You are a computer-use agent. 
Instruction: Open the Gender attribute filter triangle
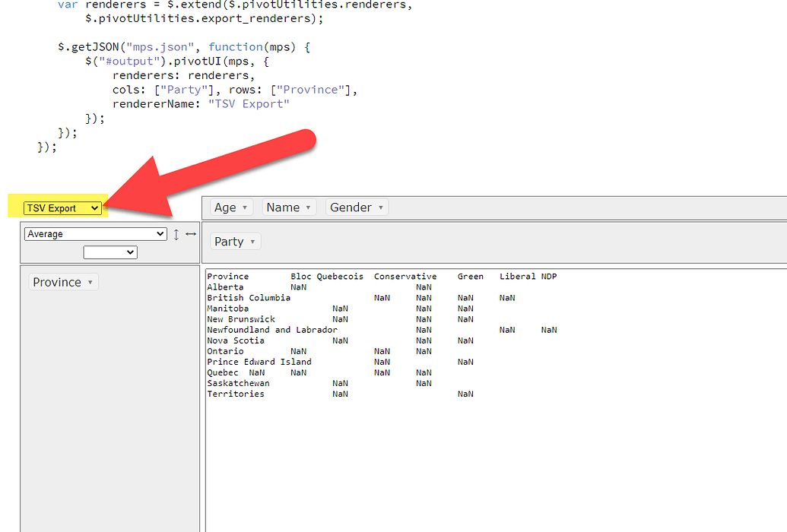[x=380, y=207]
